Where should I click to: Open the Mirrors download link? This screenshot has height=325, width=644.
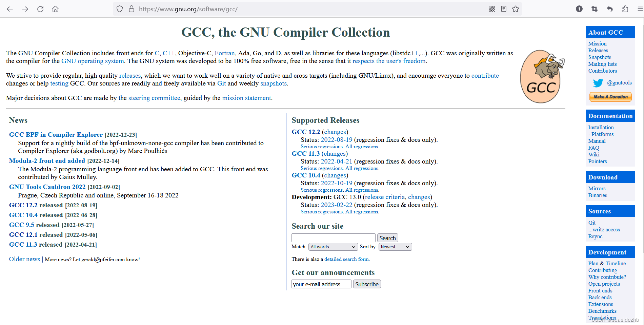pyautogui.click(x=597, y=188)
